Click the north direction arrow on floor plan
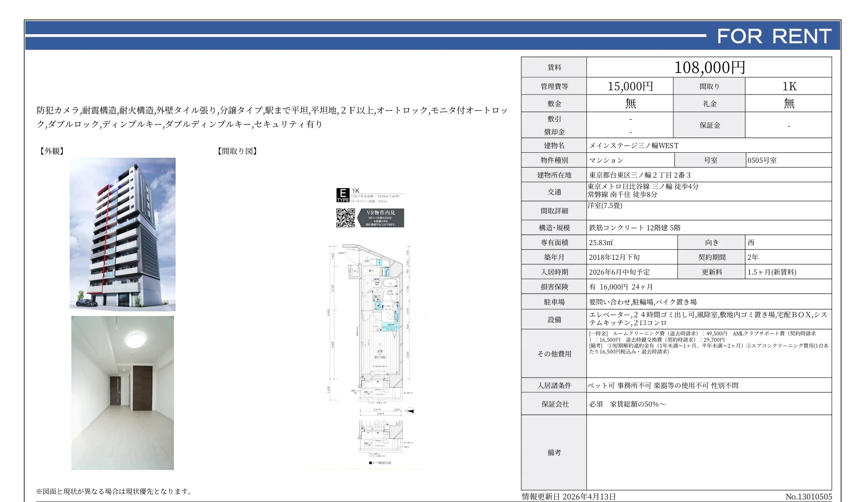Viewport: 868px width, 502px height. [410, 410]
